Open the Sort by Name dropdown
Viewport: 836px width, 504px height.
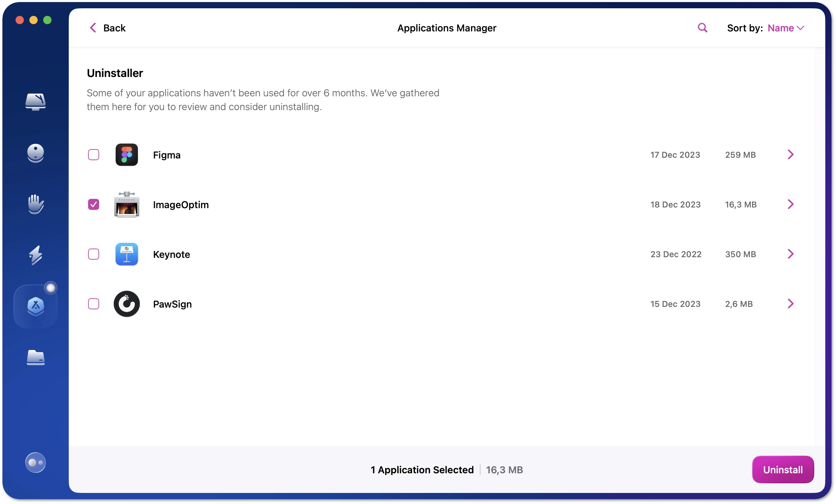(786, 28)
